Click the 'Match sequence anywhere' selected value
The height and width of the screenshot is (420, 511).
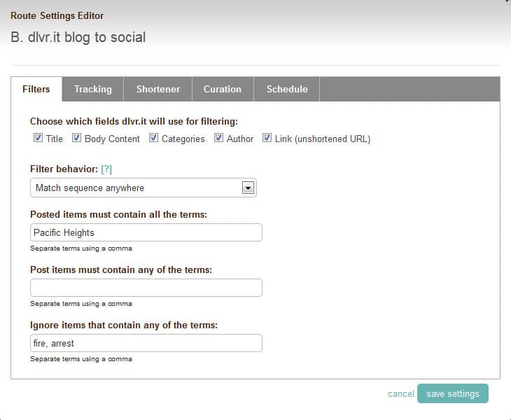tap(90, 188)
